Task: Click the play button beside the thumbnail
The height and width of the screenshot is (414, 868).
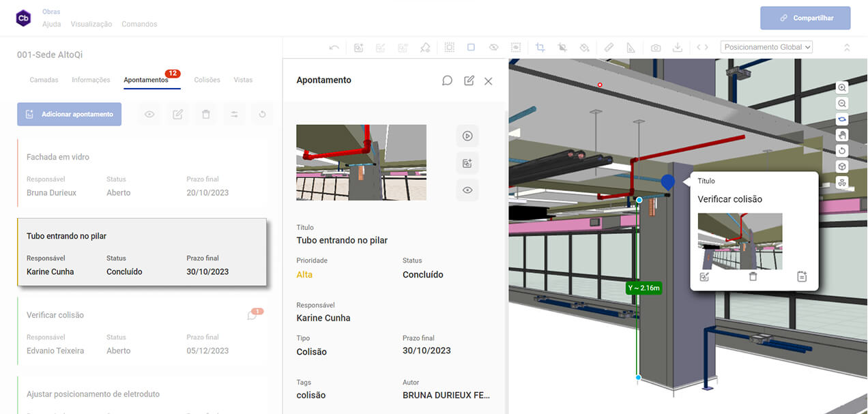Action: [x=467, y=136]
